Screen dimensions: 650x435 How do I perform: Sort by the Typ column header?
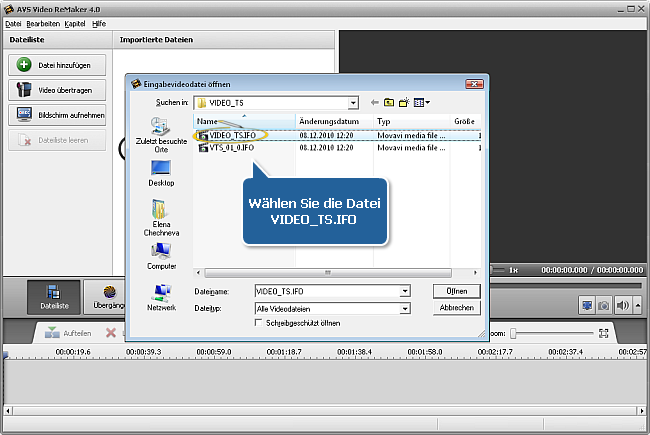pyautogui.click(x=412, y=122)
